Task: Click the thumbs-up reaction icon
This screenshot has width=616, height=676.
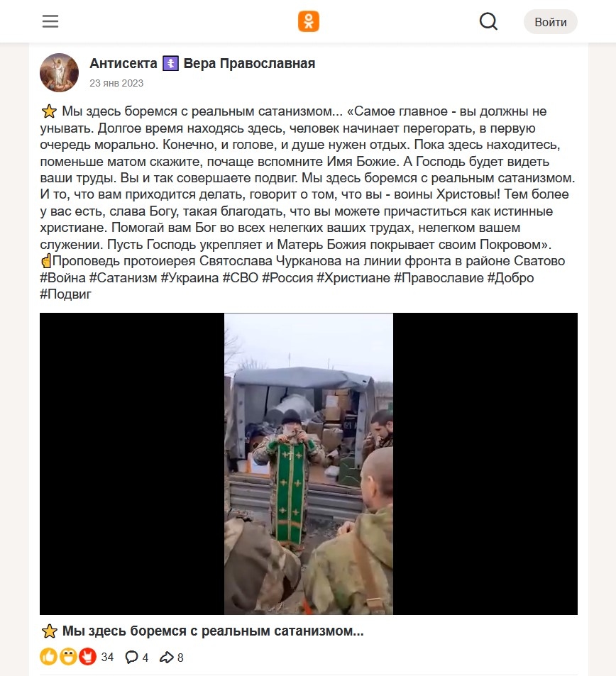Action: [x=48, y=657]
